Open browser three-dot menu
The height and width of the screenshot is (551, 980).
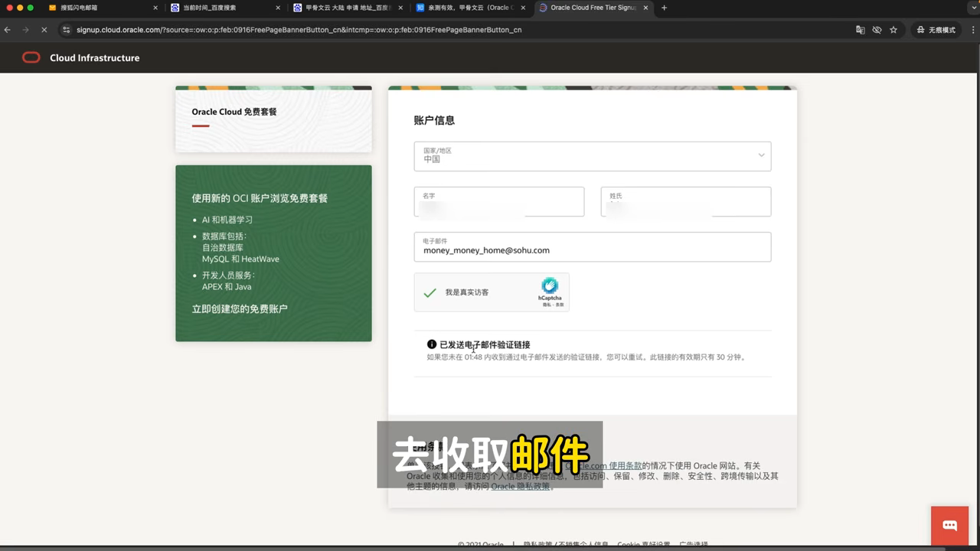972,30
